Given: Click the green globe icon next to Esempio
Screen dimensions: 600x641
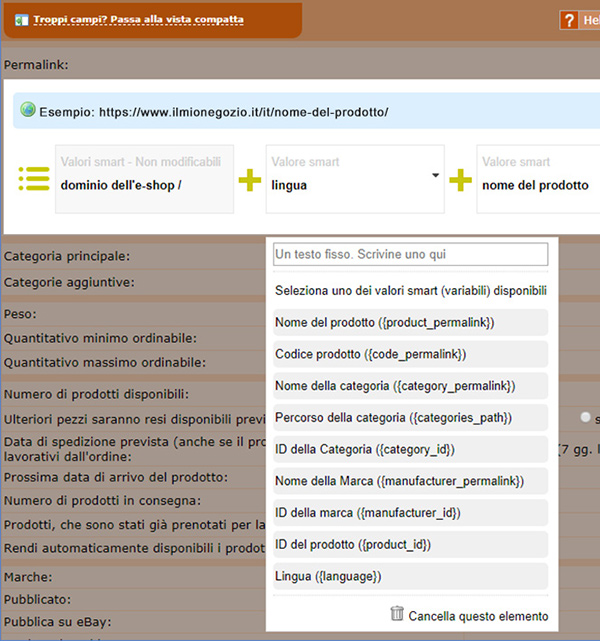Looking at the screenshot, I should coord(28,110).
